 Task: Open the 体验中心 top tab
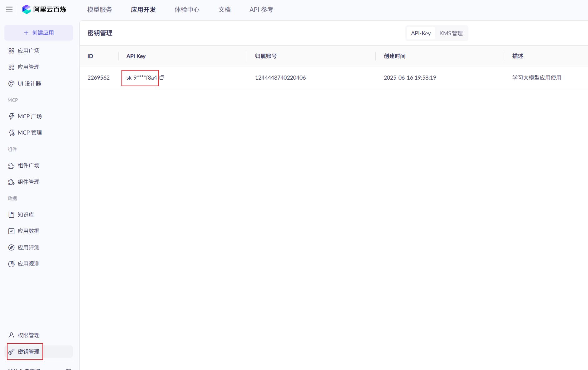187,10
